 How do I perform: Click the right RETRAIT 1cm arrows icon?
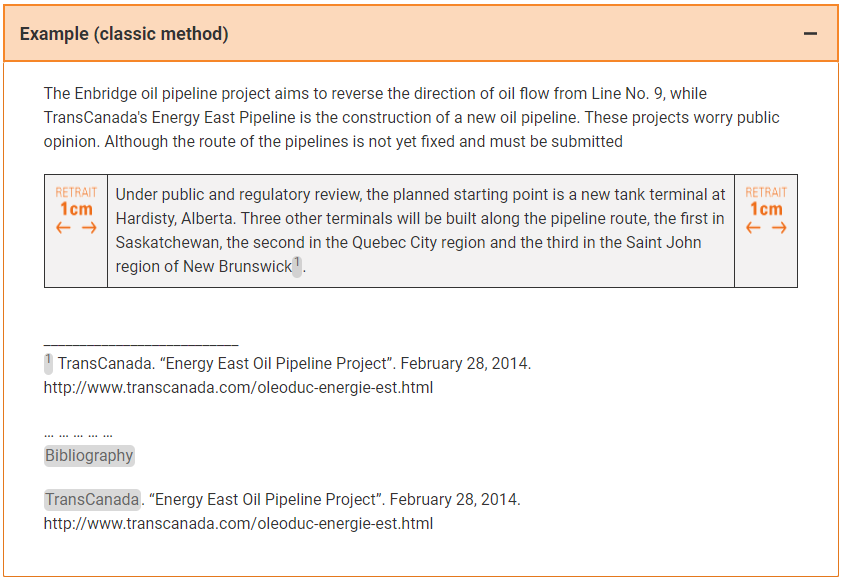(x=766, y=210)
